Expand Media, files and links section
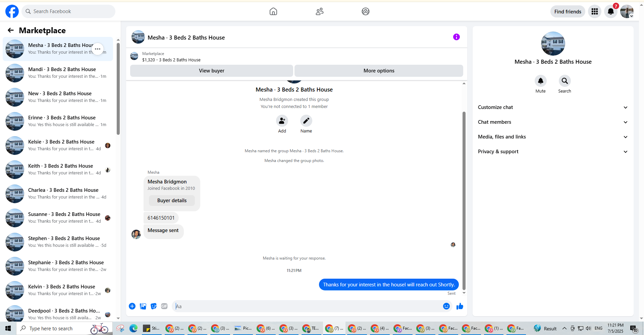The image size is (644, 335). (553, 137)
